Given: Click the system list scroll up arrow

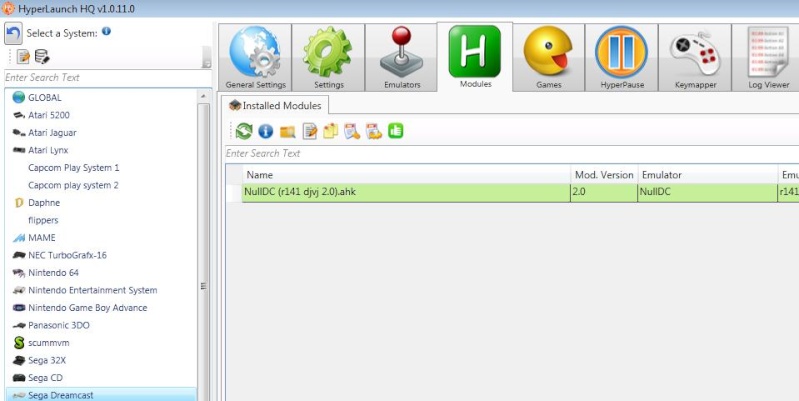Looking at the screenshot, I should tap(203, 96).
